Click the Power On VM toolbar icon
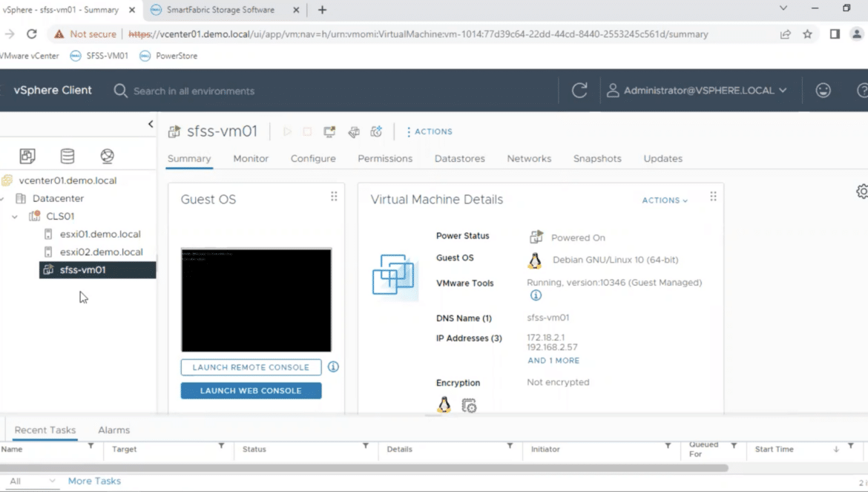Viewport: 868px width, 492px height. [x=287, y=131]
